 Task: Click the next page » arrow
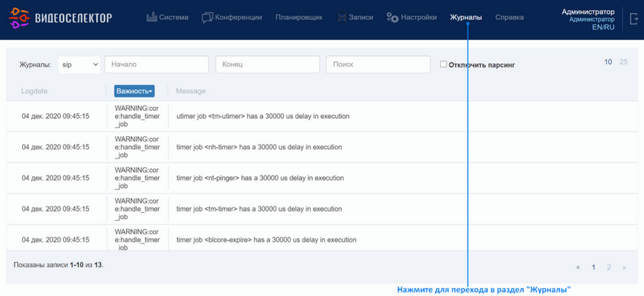tap(624, 267)
